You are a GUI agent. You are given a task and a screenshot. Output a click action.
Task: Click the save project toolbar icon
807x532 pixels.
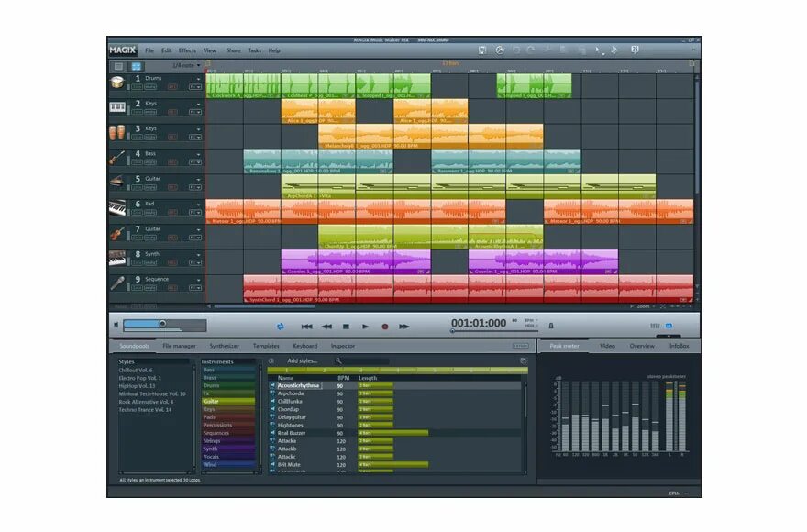(x=482, y=50)
